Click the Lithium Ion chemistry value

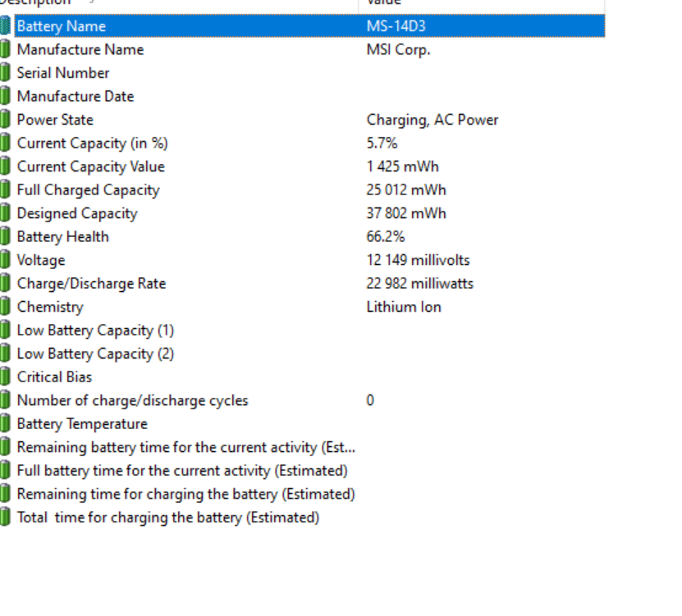(404, 308)
